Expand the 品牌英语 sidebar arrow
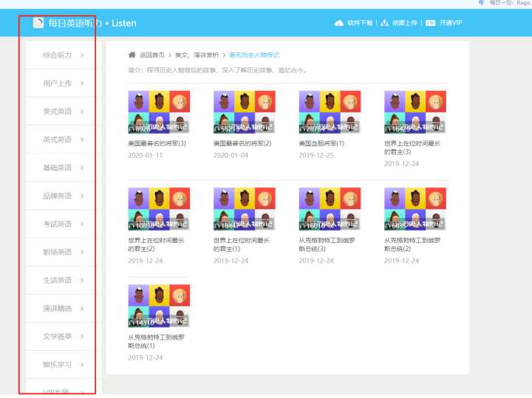 pos(82,196)
